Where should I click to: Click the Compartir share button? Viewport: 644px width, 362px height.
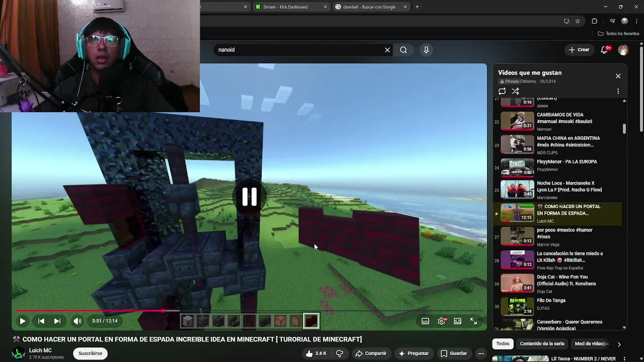371,353
